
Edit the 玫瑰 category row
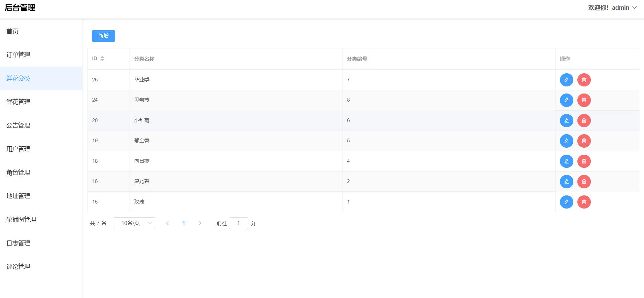tap(566, 202)
